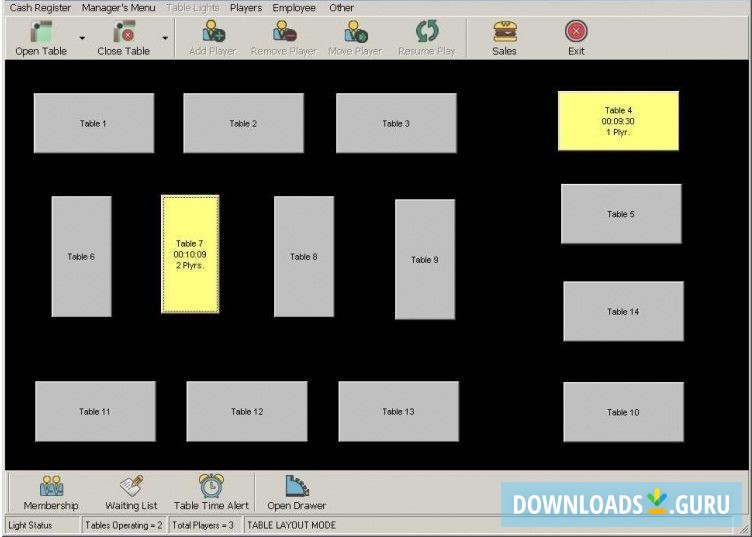Select Table 9
The height and width of the screenshot is (537, 752).
(425, 259)
